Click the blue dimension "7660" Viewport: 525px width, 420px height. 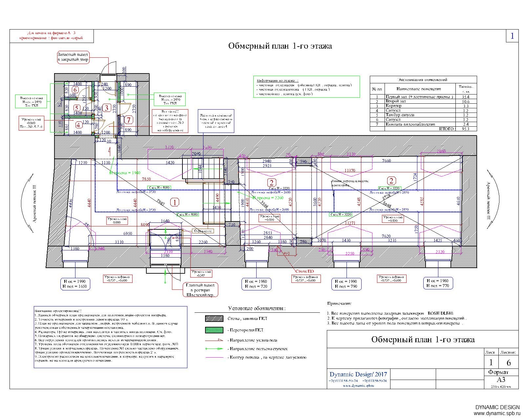pos(387,161)
